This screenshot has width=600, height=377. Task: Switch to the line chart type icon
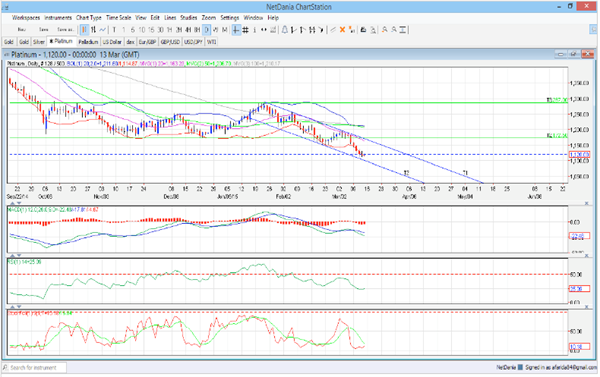(x=102, y=29)
